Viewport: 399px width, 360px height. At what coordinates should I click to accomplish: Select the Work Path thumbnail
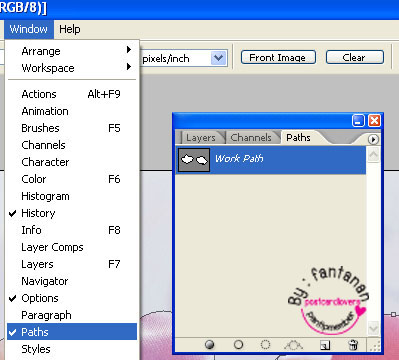point(194,160)
